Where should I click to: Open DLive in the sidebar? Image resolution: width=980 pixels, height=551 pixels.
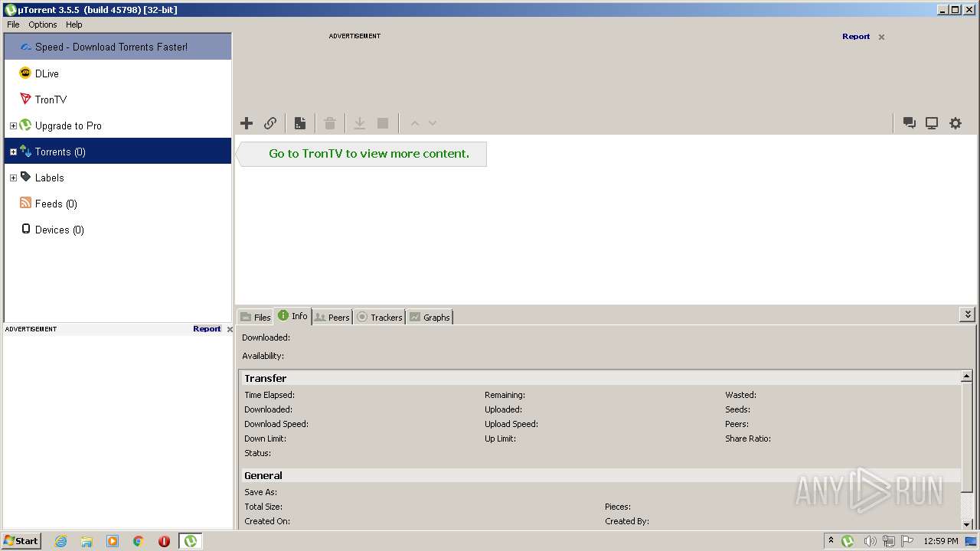point(118,73)
